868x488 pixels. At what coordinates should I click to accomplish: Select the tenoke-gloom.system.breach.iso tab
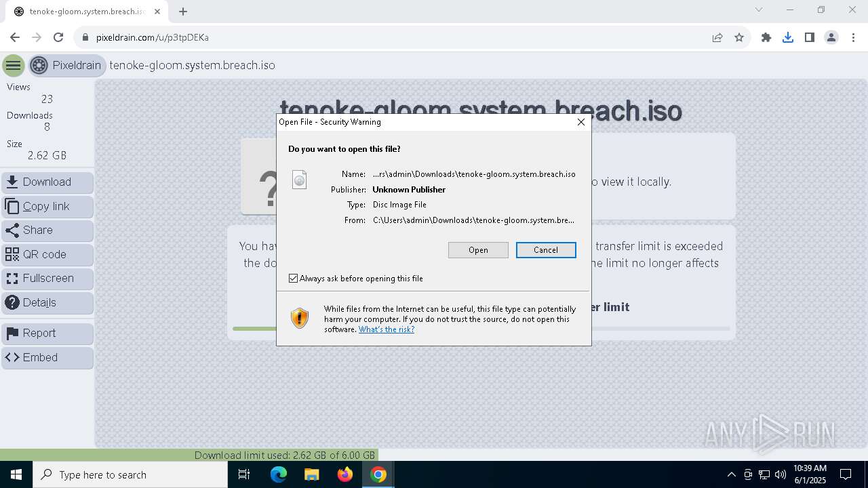pos(87,12)
